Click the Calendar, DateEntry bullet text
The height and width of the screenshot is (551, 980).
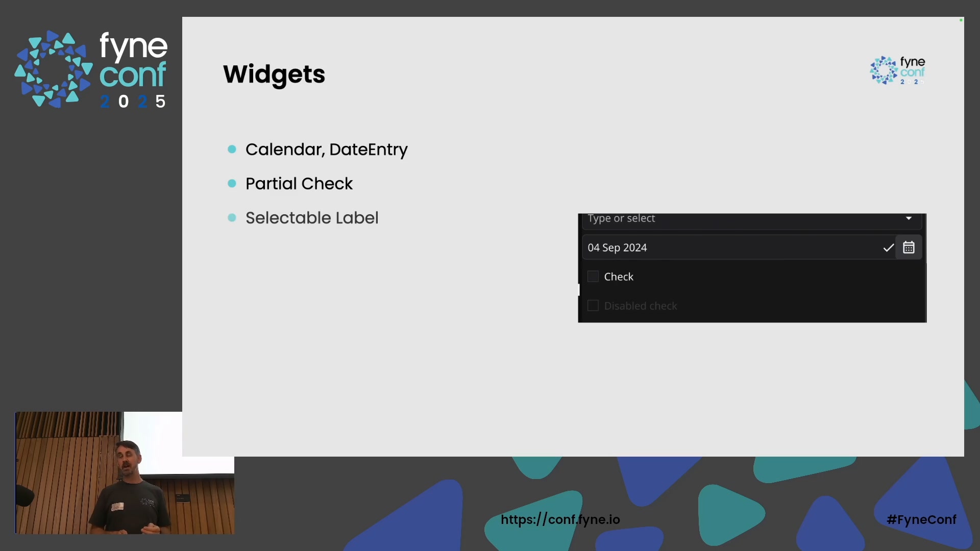point(326,149)
